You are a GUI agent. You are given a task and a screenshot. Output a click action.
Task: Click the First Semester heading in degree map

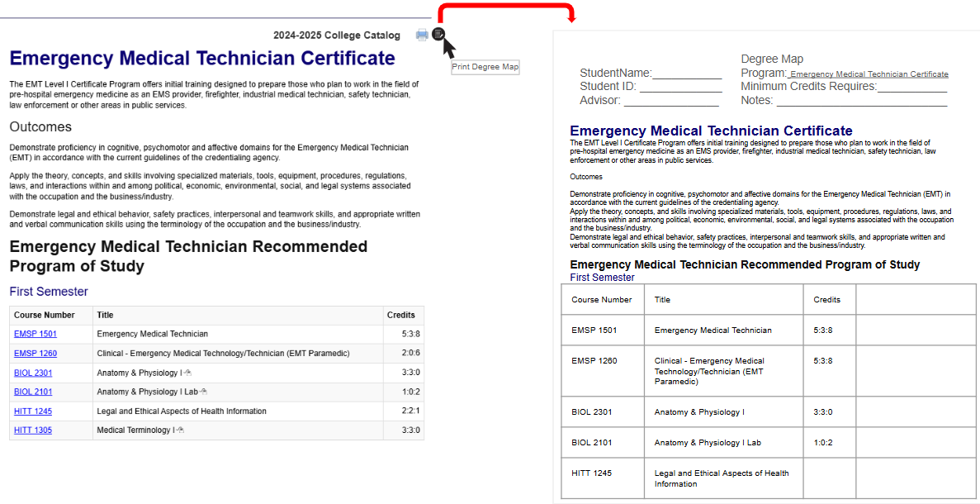point(603,278)
